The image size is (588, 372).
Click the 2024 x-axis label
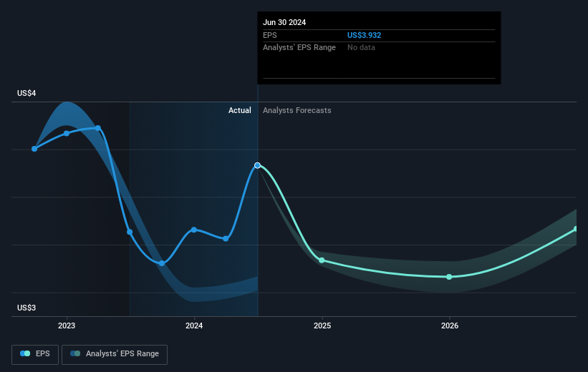tap(194, 325)
